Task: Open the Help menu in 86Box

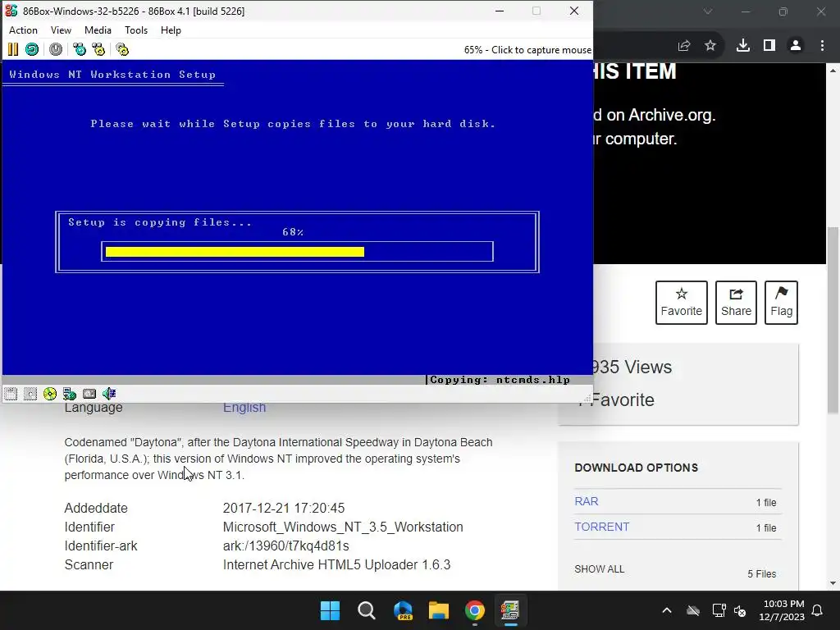Action: pyautogui.click(x=171, y=30)
